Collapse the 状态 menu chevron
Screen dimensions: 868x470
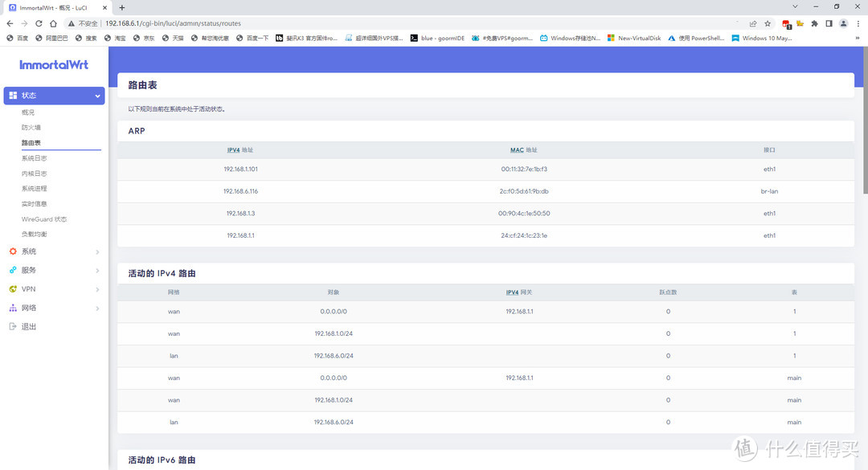97,96
